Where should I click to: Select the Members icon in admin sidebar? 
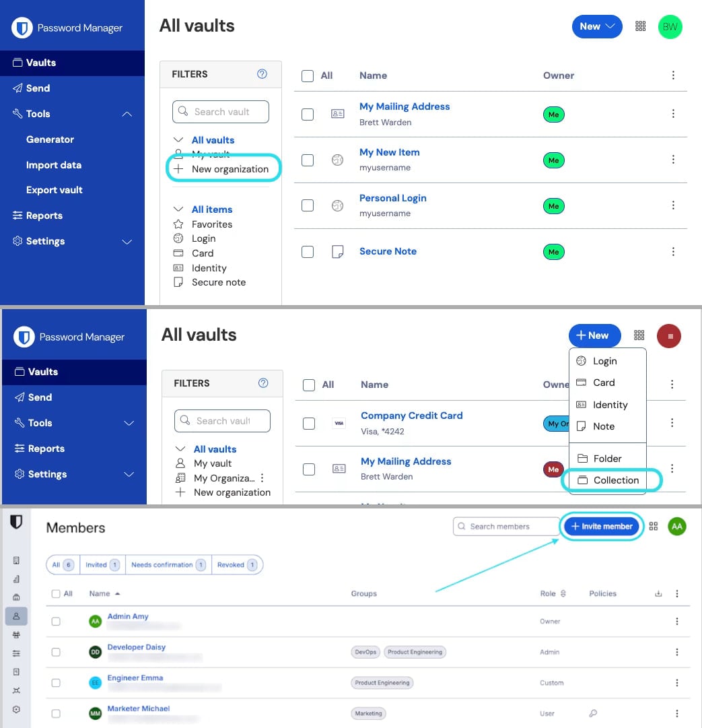17,616
